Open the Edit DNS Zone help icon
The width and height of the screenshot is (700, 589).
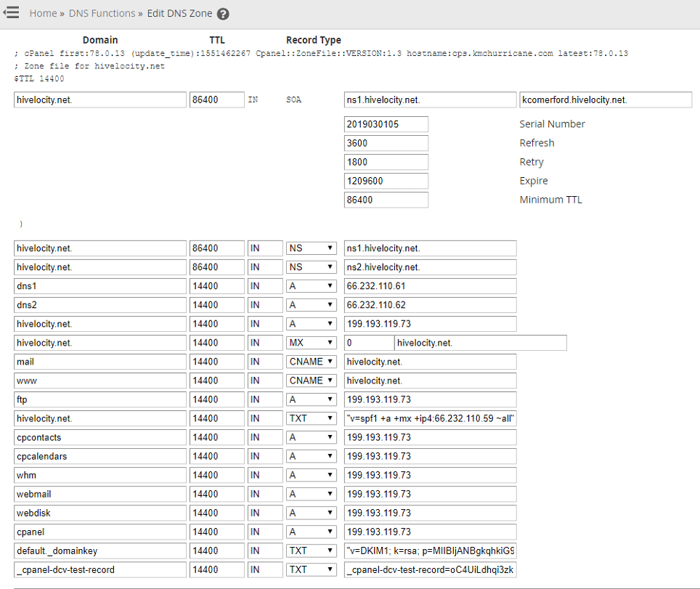[x=223, y=14]
